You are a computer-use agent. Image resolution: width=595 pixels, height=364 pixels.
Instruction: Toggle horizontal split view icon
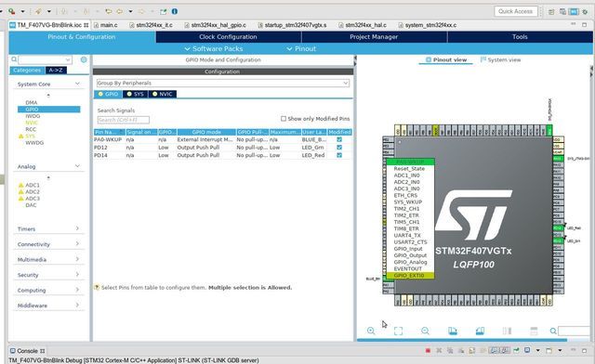pos(534,331)
